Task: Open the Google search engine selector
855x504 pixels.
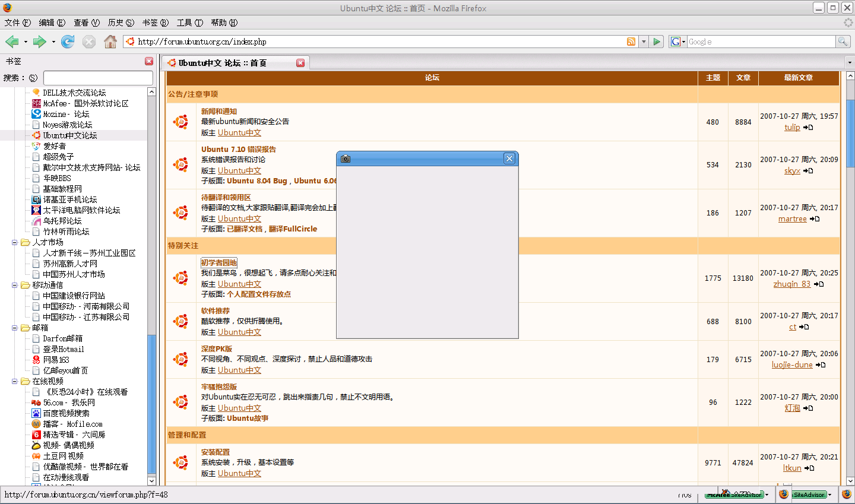Action: pos(677,42)
